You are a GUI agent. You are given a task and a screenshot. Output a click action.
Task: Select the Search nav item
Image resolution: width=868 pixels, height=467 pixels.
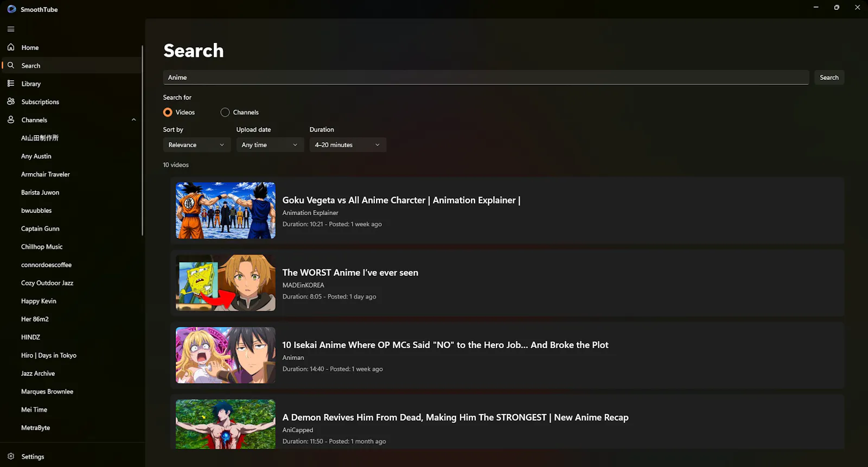click(x=72, y=65)
